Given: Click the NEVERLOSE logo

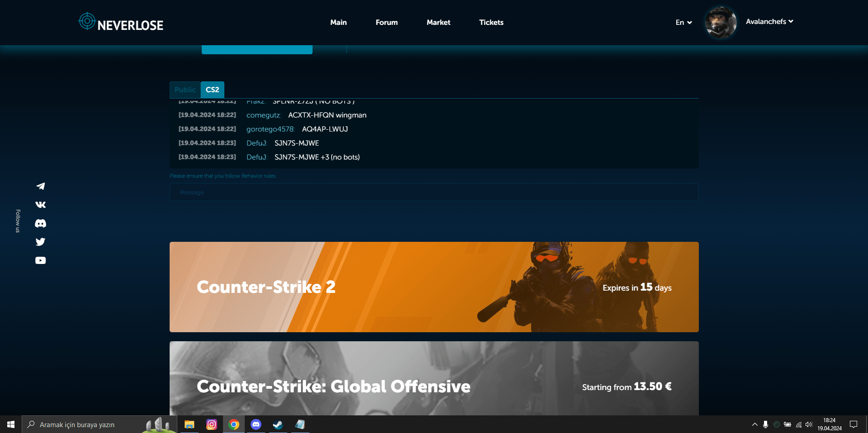Looking at the screenshot, I should pos(121,22).
